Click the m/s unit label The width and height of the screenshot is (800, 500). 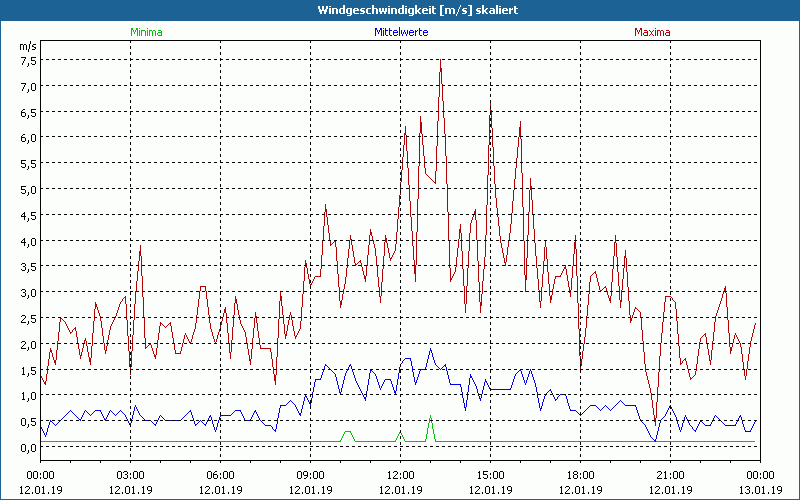27,46
